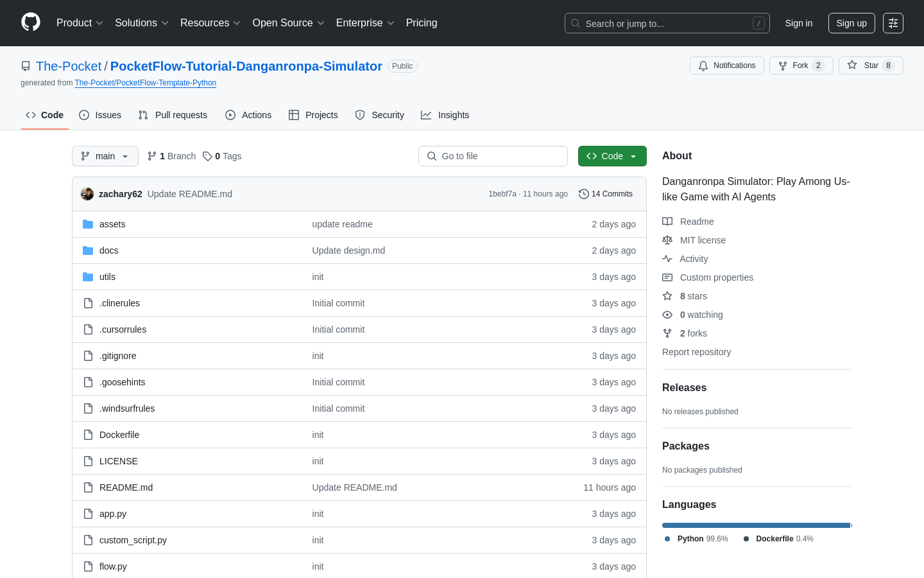This screenshot has width=924, height=578.
Task: Select the Code tab
Action: click(x=45, y=115)
